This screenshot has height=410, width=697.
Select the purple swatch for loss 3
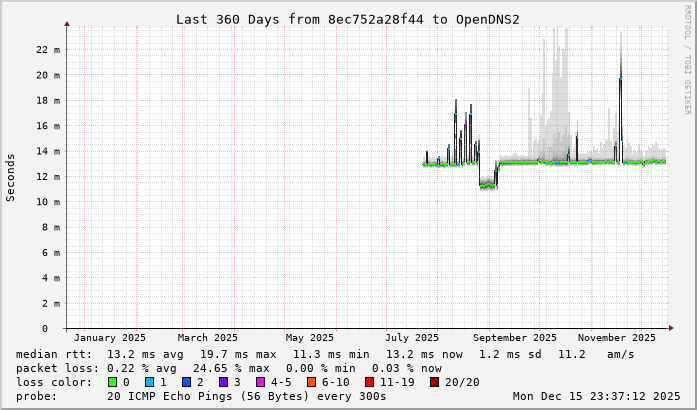(223, 382)
